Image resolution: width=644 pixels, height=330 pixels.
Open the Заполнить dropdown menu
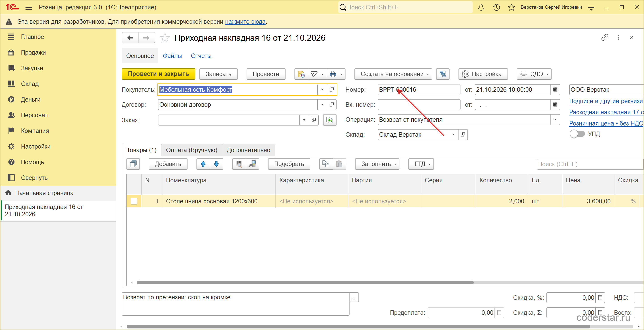click(x=377, y=164)
